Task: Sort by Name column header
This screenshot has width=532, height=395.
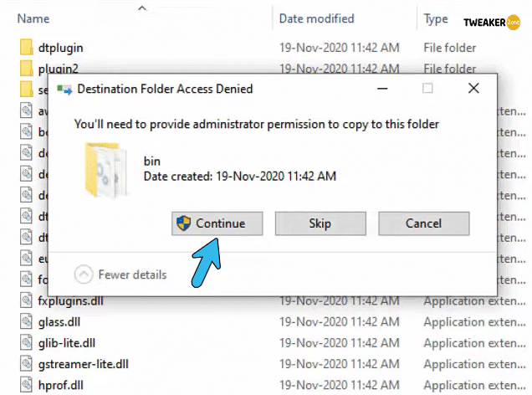Action: point(33,18)
